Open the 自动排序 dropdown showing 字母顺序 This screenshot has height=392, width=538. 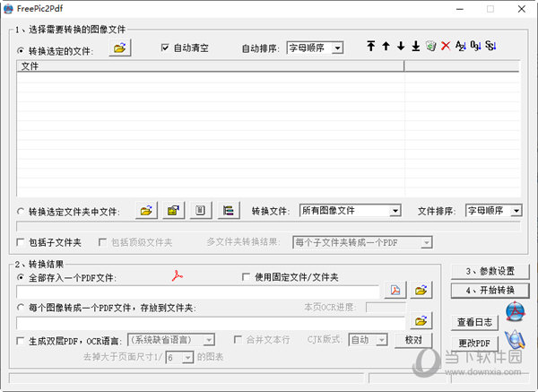315,48
